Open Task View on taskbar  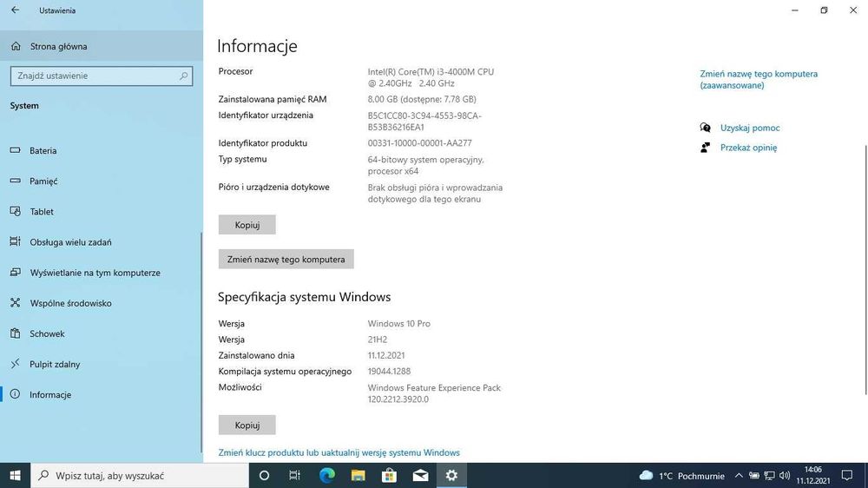[294, 475]
